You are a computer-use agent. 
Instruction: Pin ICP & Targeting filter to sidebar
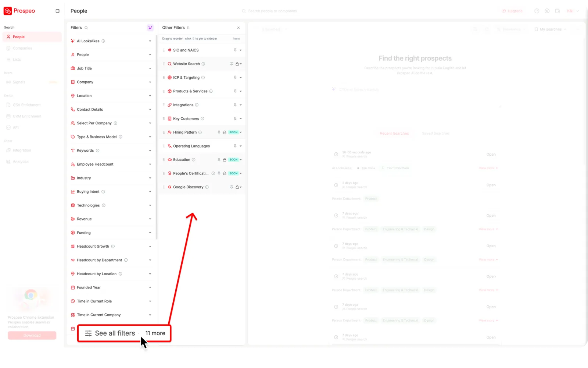235,78
